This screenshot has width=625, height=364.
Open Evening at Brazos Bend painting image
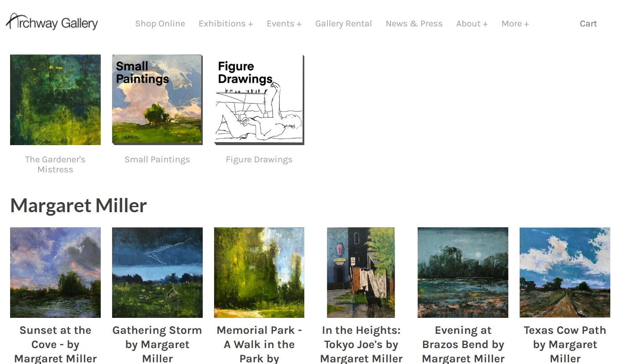coord(463,273)
